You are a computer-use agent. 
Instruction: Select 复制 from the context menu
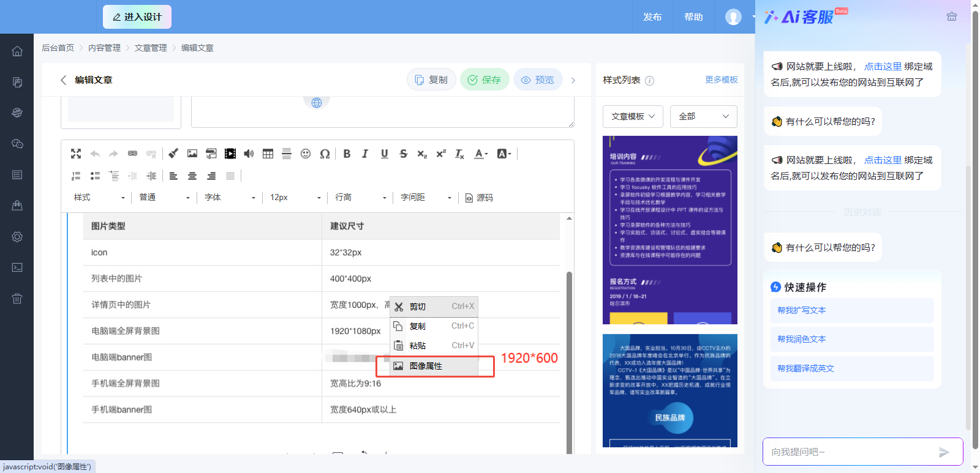(x=434, y=326)
